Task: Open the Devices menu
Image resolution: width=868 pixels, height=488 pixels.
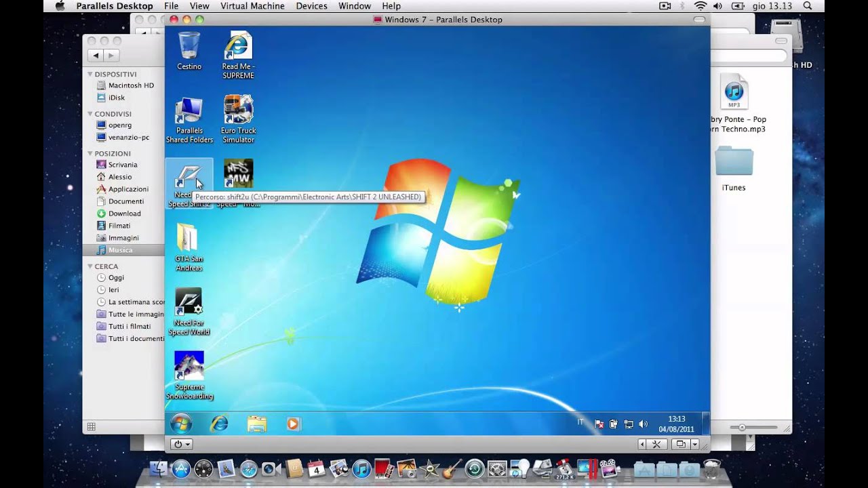Action: [x=312, y=6]
